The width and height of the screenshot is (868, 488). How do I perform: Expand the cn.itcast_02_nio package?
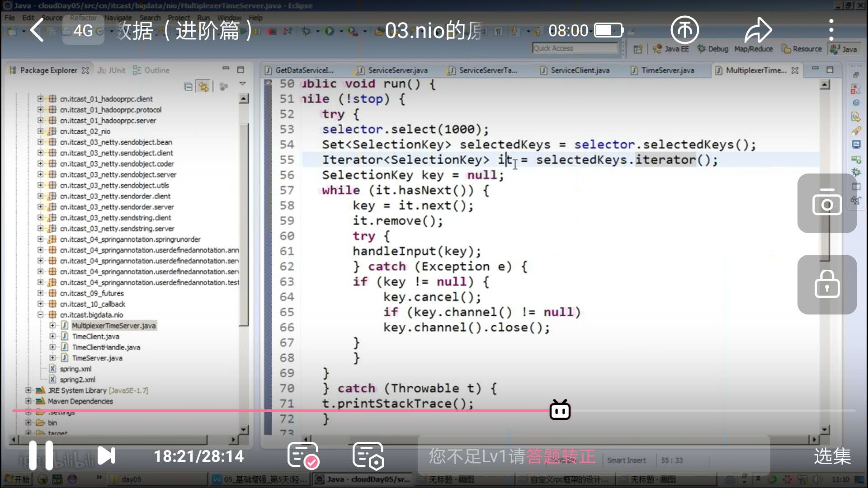click(41, 131)
